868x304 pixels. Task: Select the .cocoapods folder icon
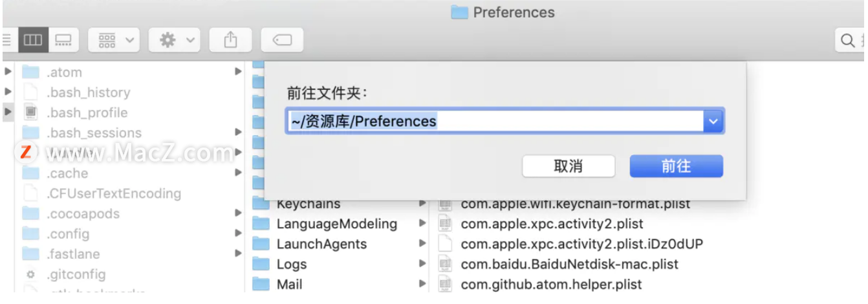(31, 213)
